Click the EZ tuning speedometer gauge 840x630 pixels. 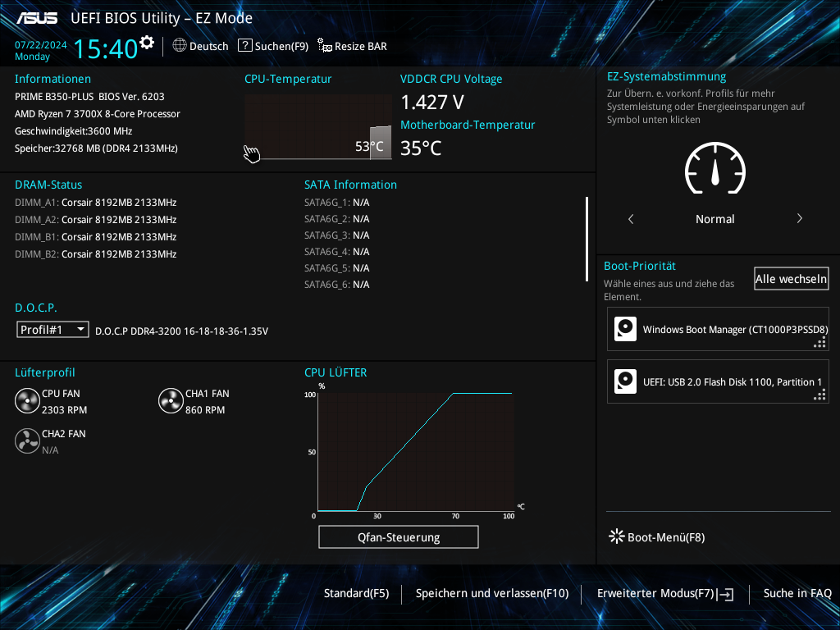tap(715, 168)
